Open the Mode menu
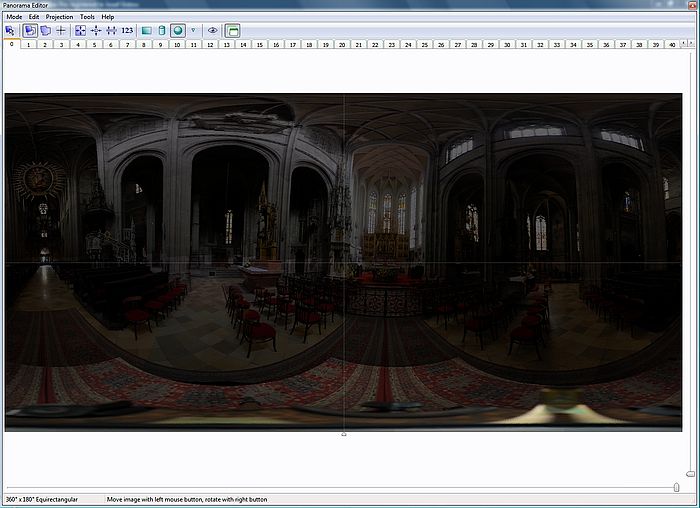This screenshot has height=508, width=700. click(x=14, y=17)
